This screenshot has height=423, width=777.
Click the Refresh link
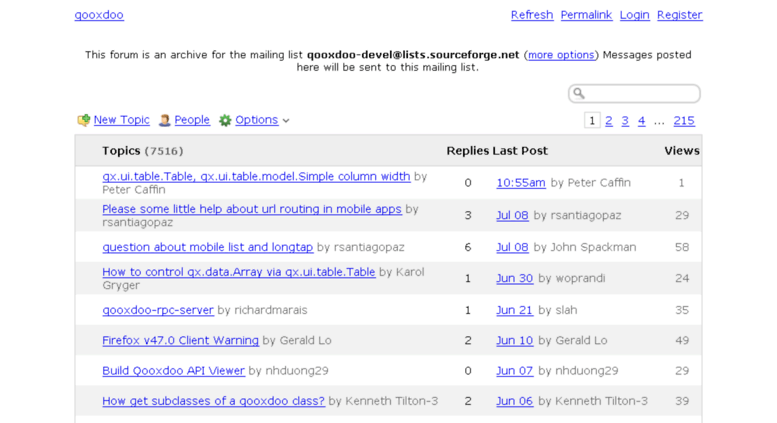(532, 15)
